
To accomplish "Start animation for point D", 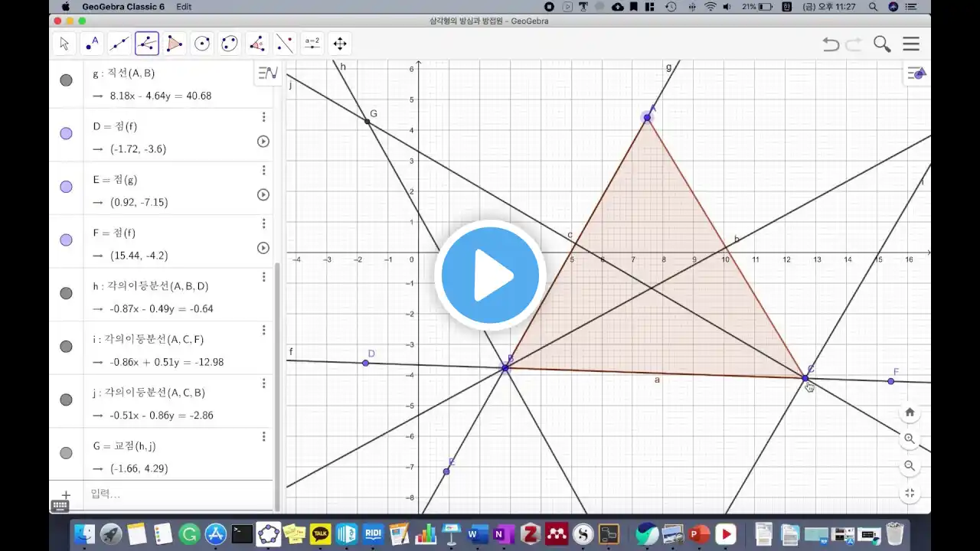I will point(263,142).
